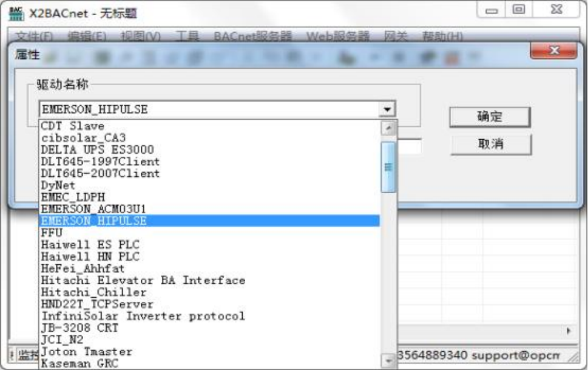Click the driver list scrollbar thumb
Screen dimensions: 588x370
coord(388,167)
